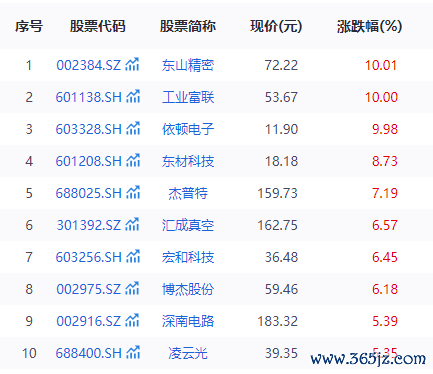Image resolution: width=433 pixels, height=374 pixels.
Task: Open the chart icon beside 601208.SH
Action: coord(133,160)
